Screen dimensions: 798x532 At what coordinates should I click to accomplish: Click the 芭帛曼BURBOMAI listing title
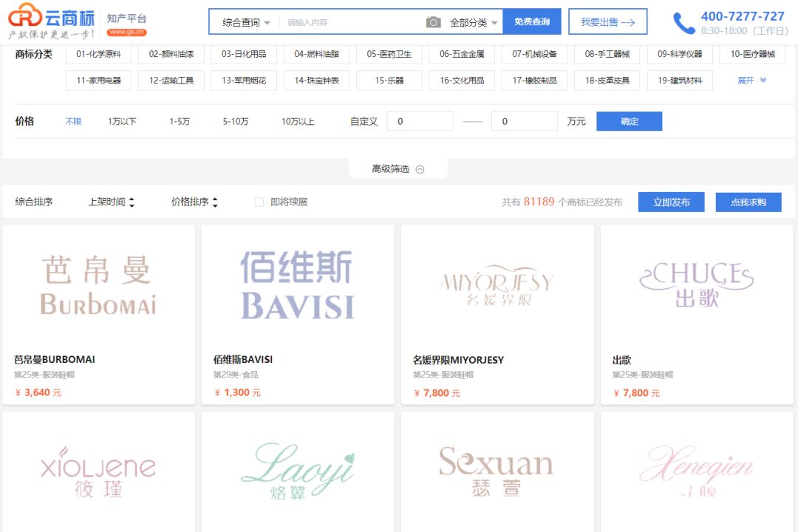point(55,359)
